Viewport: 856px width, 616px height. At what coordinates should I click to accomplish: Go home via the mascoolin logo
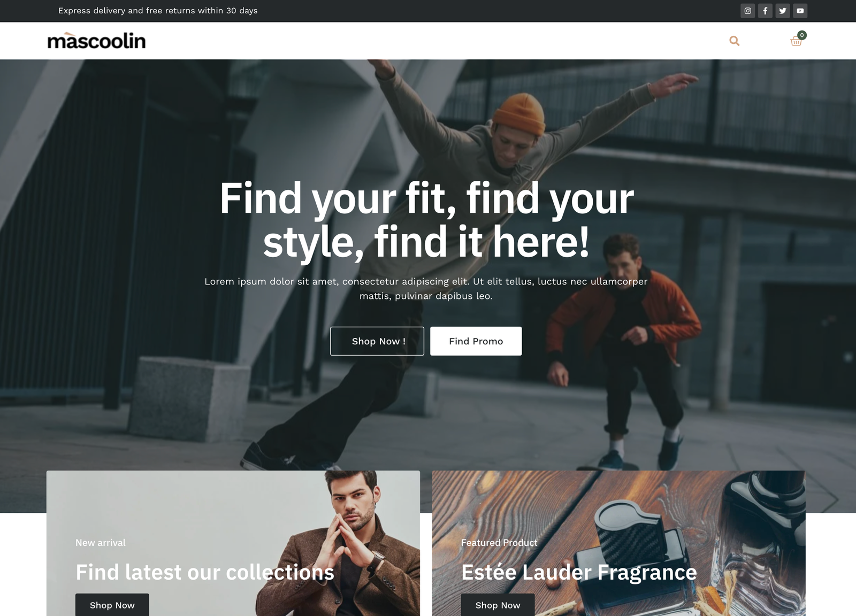(x=96, y=41)
